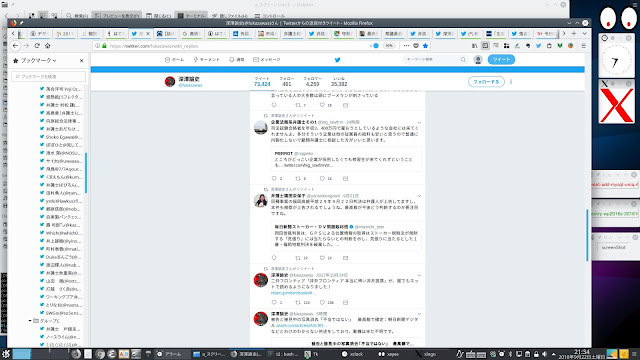Click the blue ツイート button
Screen dimensions: 640x360
[x=501, y=60]
